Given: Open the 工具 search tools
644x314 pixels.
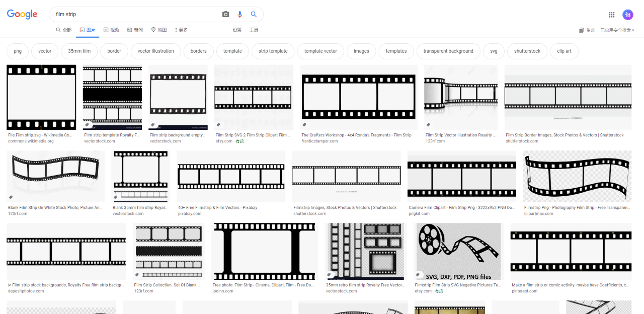Looking at the screenshot, I should [x=254, y=30].
